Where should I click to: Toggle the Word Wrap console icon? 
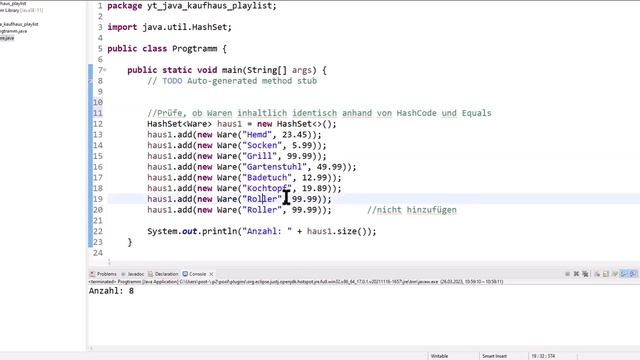pos(615,274)
